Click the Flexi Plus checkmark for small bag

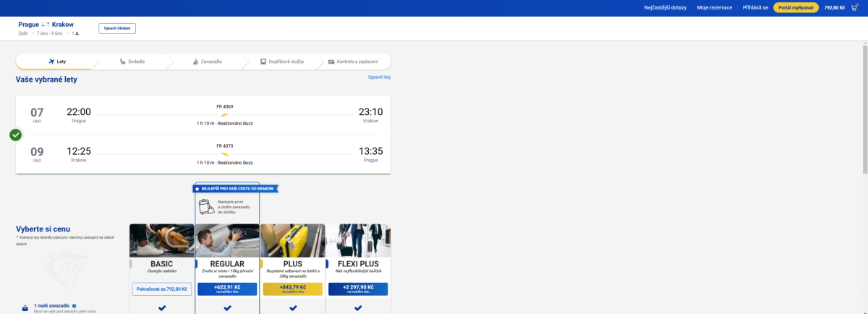(358, 308)
